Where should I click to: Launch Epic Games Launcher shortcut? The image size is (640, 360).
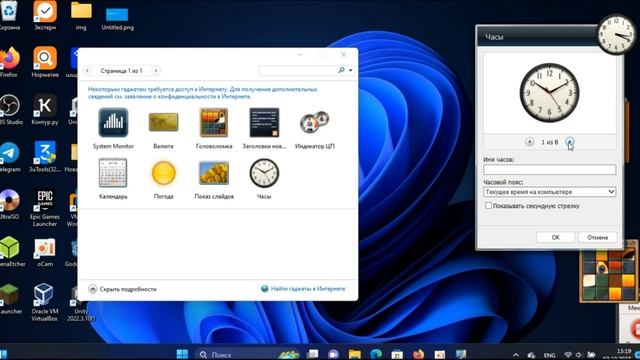[45, 207]
